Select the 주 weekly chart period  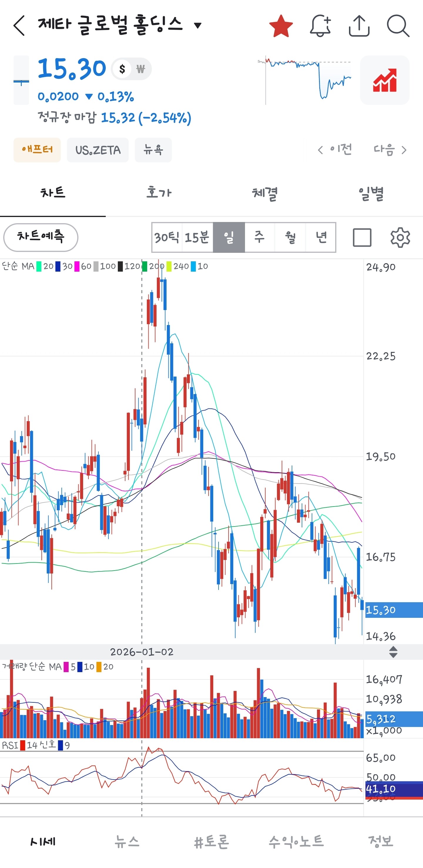point(259,237)
